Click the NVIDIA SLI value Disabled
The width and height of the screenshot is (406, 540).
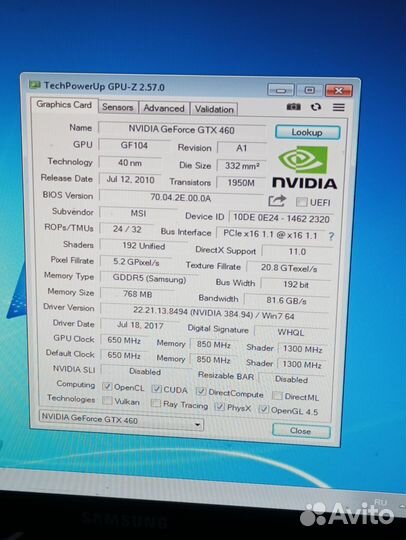point(145,372)
